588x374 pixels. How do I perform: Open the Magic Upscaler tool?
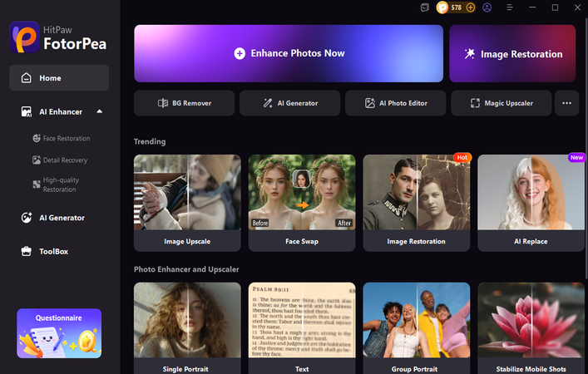pos(502,103)
